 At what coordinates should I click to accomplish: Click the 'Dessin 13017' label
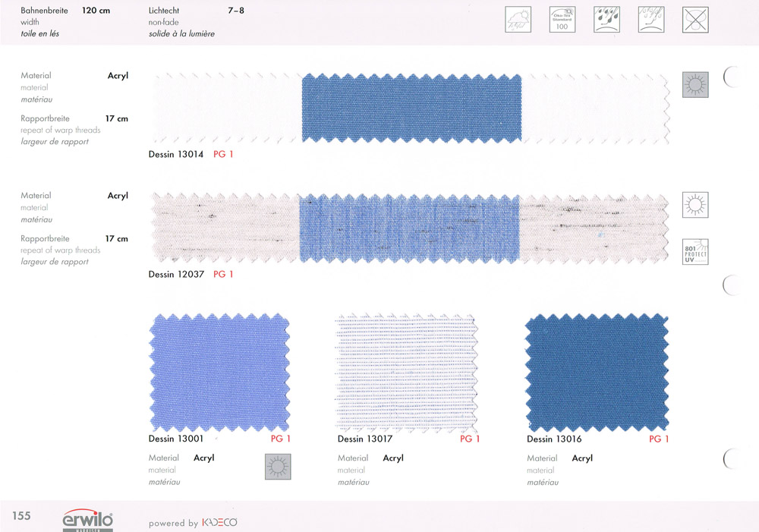click(x=365, y=439)
